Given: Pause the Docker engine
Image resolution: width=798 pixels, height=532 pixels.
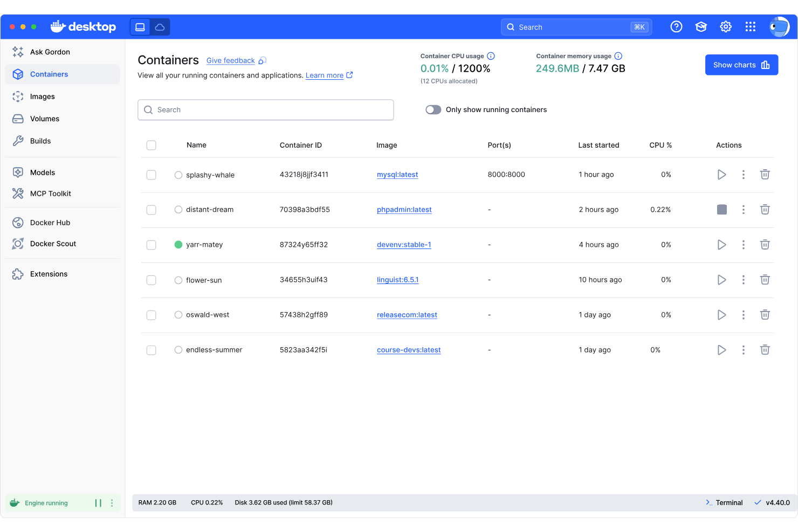Looking at the screenshot, I should [98, 503].
